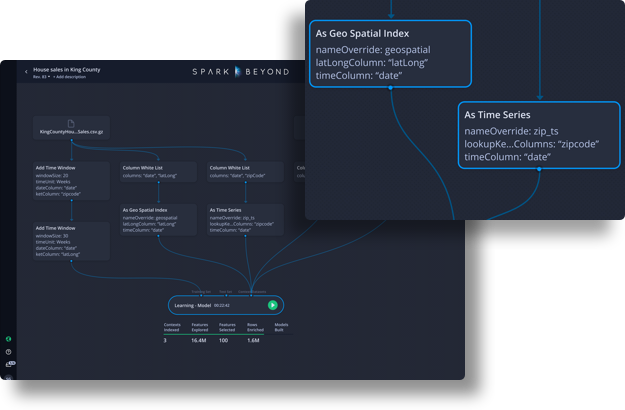This screenshot has height=410, width=625.
Task: Open the Rev. 83 revision dropdown
Action: pos(41,77)
